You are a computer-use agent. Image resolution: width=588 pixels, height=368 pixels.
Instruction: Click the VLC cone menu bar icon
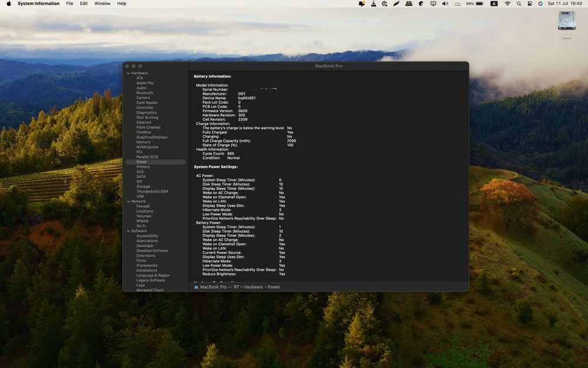(x=373, y=4)
